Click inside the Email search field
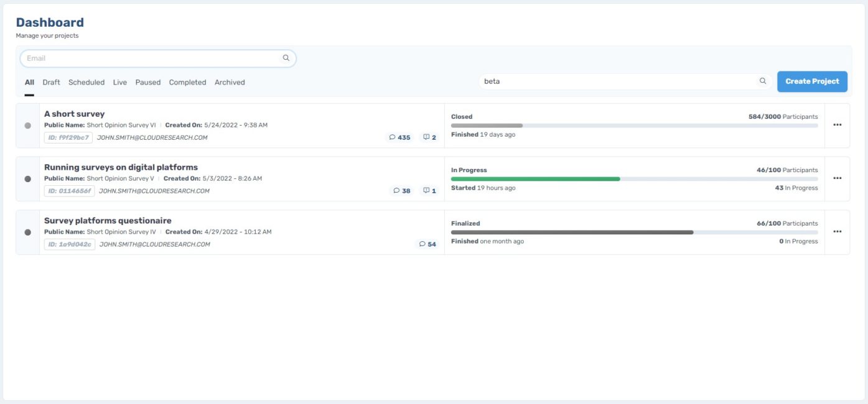 (x=124, y=57)
